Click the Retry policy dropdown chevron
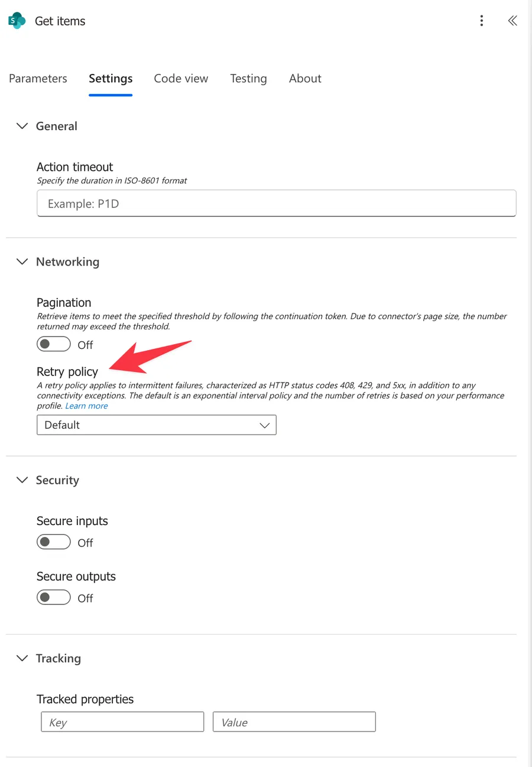Screen dimensions: 532x767 (x=264, y=425)
